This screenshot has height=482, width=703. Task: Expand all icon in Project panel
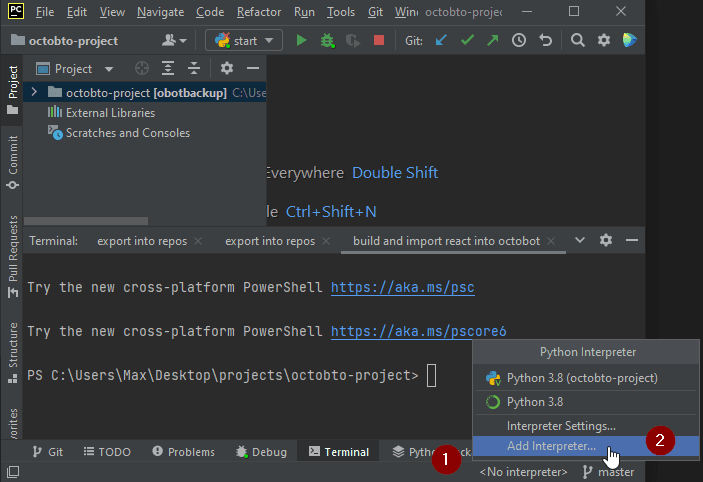[x=168, y=69]
